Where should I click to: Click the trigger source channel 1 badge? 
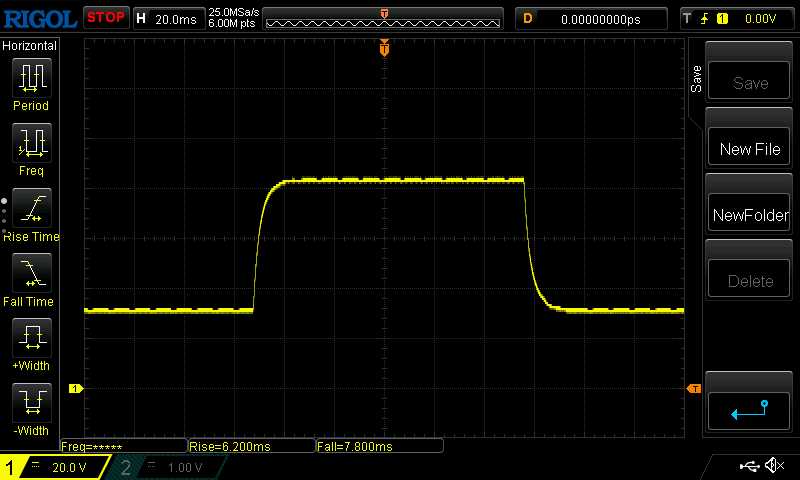click(x=722, y=19)
